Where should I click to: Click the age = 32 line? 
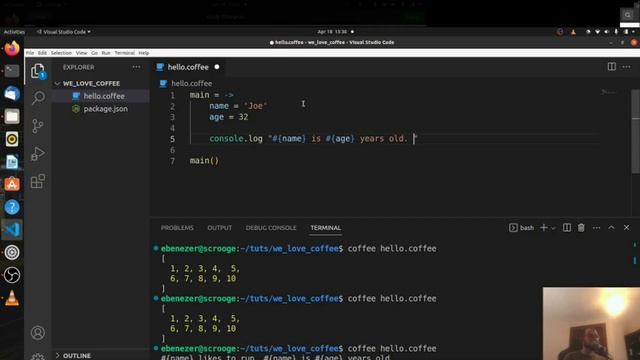tap(229, 117)
